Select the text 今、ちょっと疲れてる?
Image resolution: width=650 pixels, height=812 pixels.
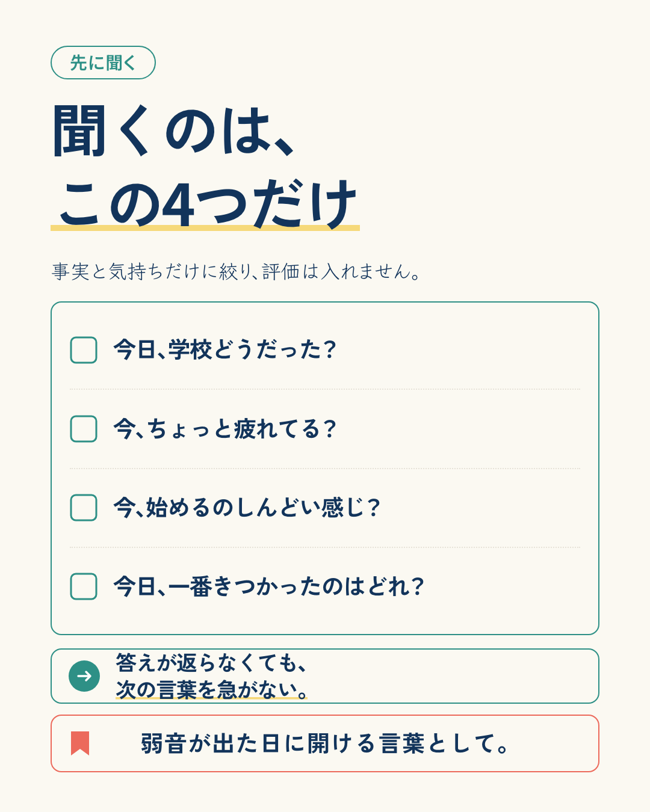coord(224,429)
